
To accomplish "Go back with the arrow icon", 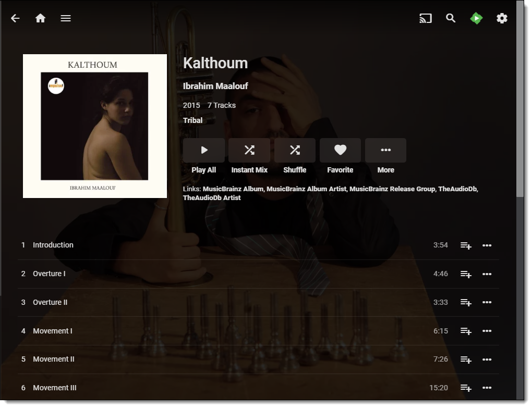I will [x=15, y=18].
